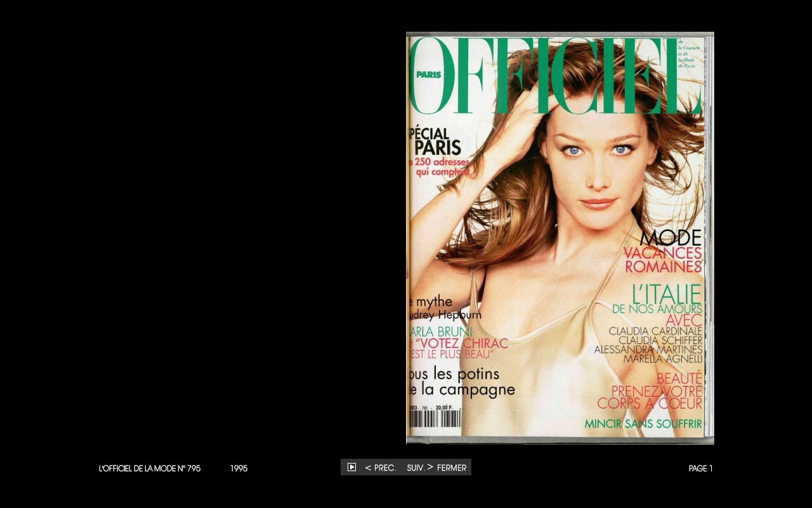Click the MINCIR SANS SOUFFRIR cover line
This screenshot has height=508, width=812.
pos(643,424)
